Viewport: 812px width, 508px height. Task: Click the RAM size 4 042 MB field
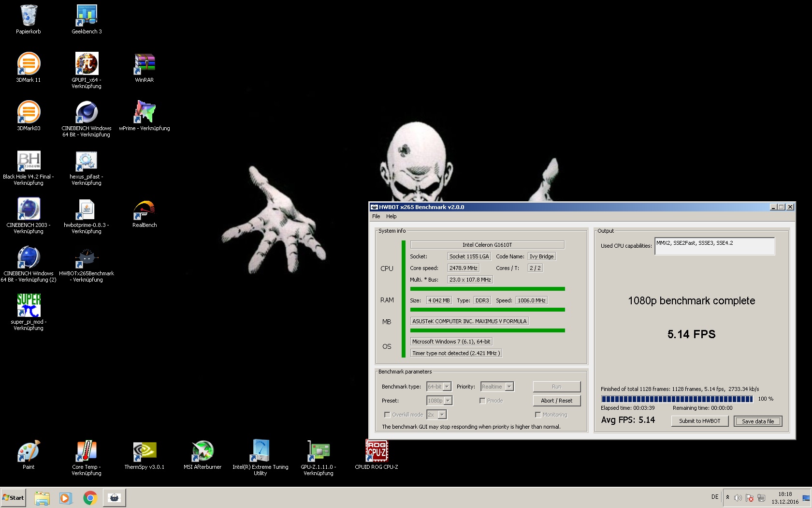tap(439, 300)
